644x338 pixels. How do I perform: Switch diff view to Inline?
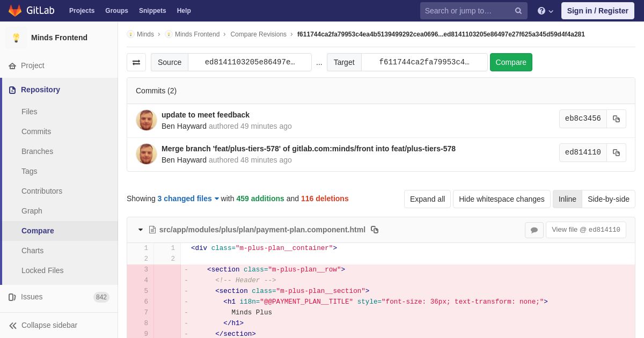(567, 199)
